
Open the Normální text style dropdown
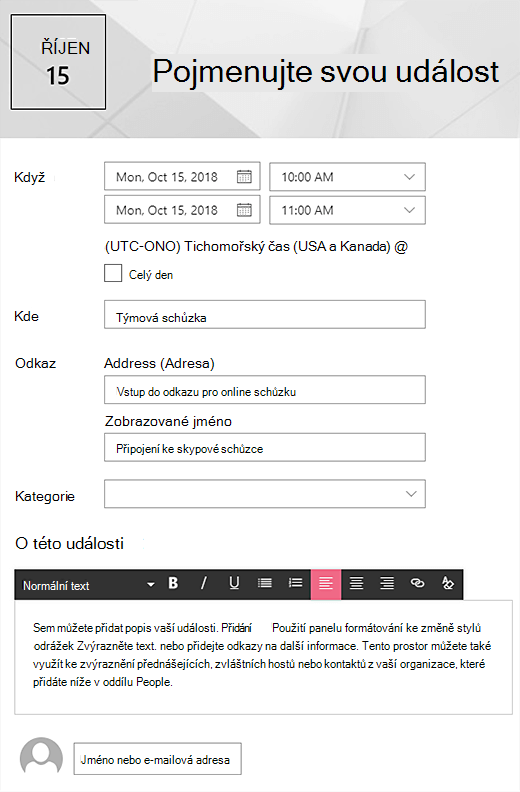[x=88, y=585]
